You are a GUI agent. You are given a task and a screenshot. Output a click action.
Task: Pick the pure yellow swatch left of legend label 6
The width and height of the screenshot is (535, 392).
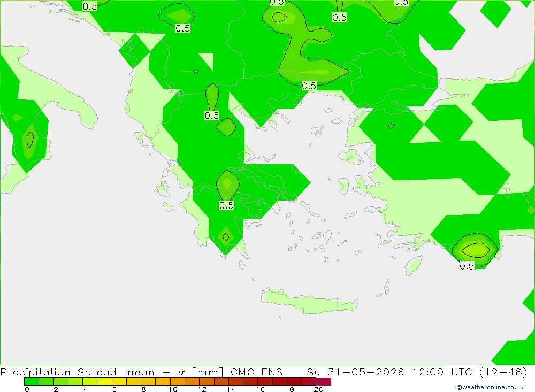(x=104, y=381)
